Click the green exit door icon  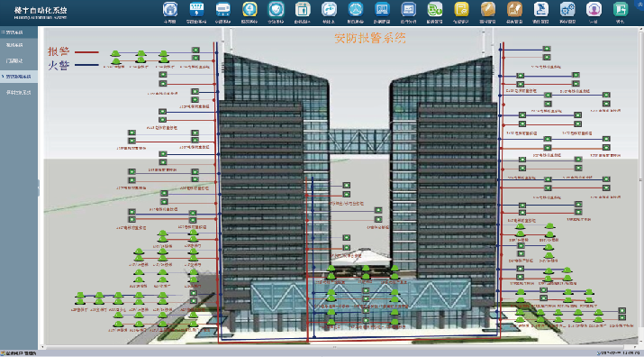[x=621, y=9]
